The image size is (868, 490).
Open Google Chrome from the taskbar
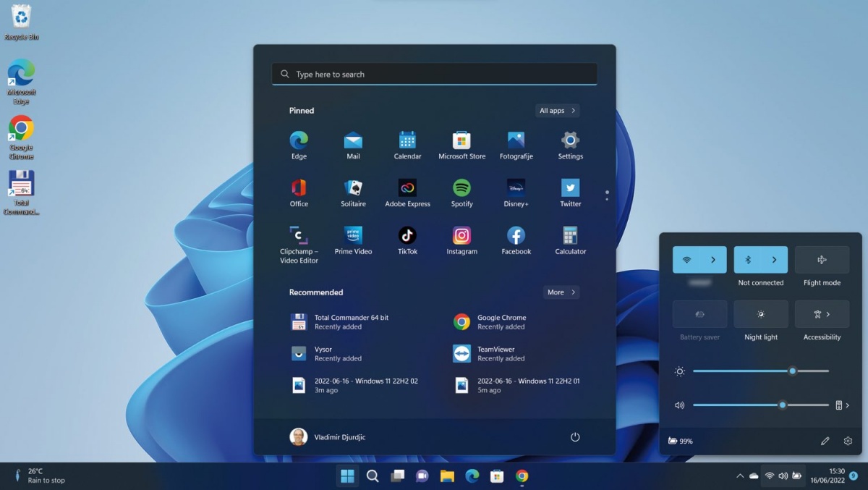point(522,476)
